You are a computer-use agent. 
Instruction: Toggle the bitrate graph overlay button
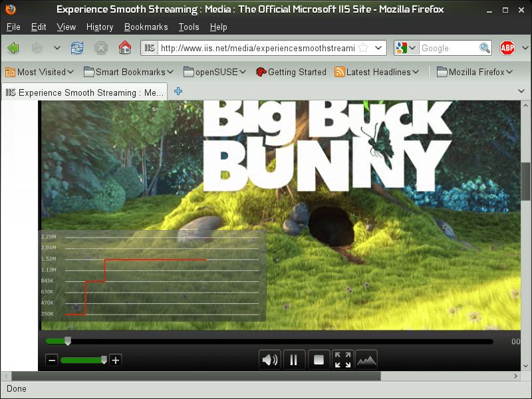[x=366, y=360]
